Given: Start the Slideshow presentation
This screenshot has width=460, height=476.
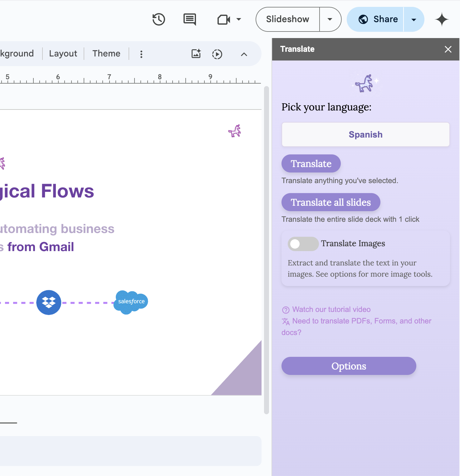Looking at the screenshot, I should [287, 19].
